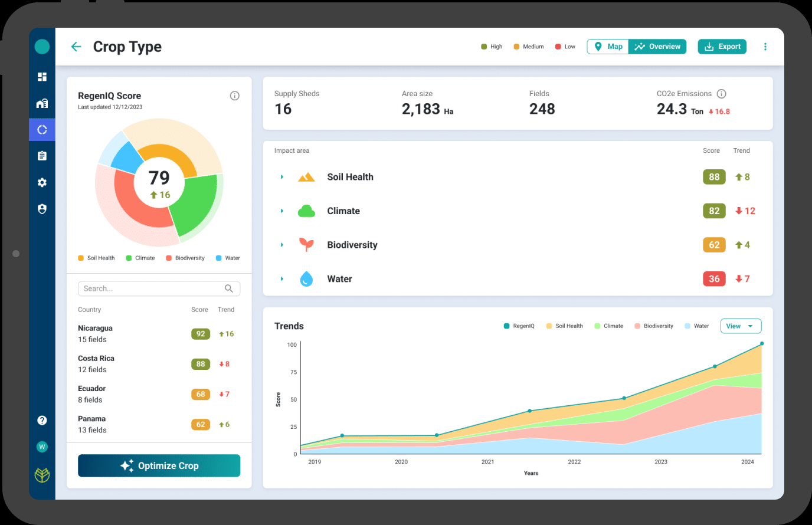The image size is (812, 525).
Task: Click the Ecuador score badge 68
Action: click(201, 394)
